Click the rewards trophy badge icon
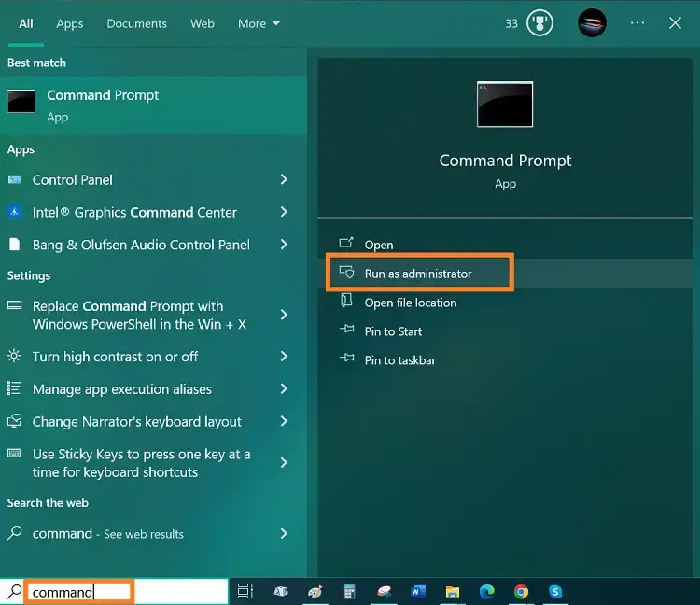This screenshot has height=605, width=700. (539, 23)
